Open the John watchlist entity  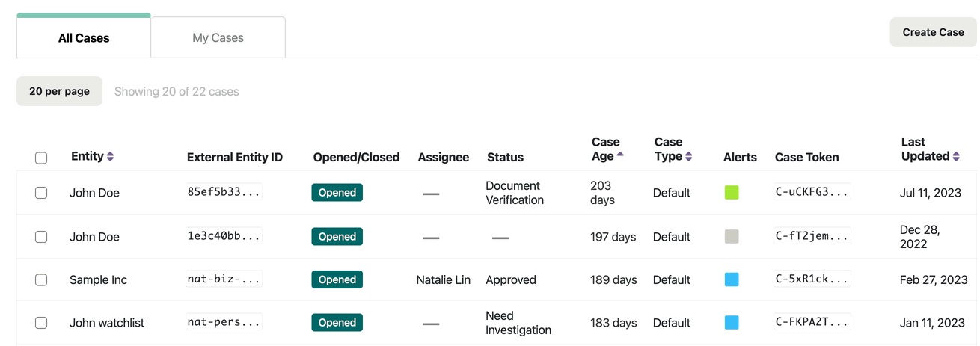(x=107, y=323)
